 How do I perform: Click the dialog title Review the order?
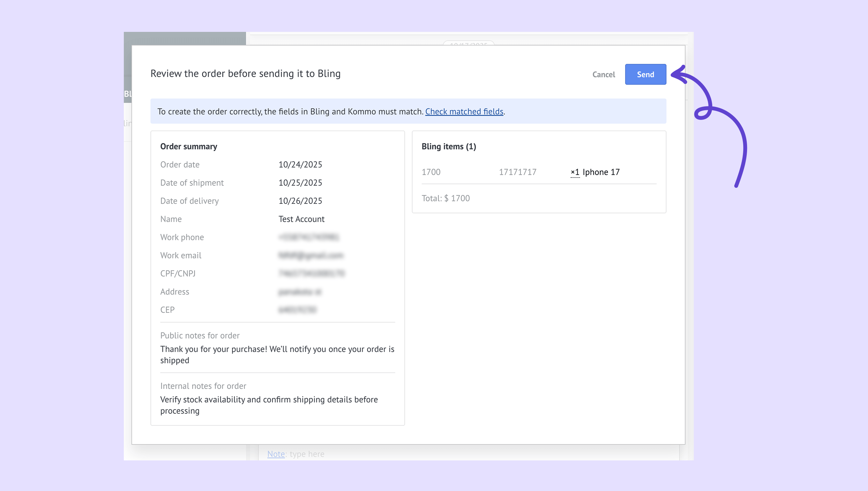245,74
